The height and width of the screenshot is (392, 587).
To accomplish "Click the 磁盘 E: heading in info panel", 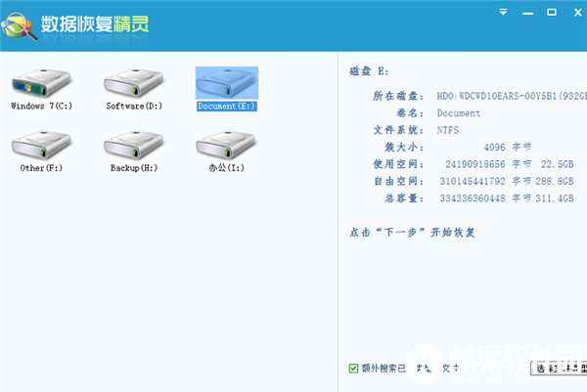I will tap(369, 72).
